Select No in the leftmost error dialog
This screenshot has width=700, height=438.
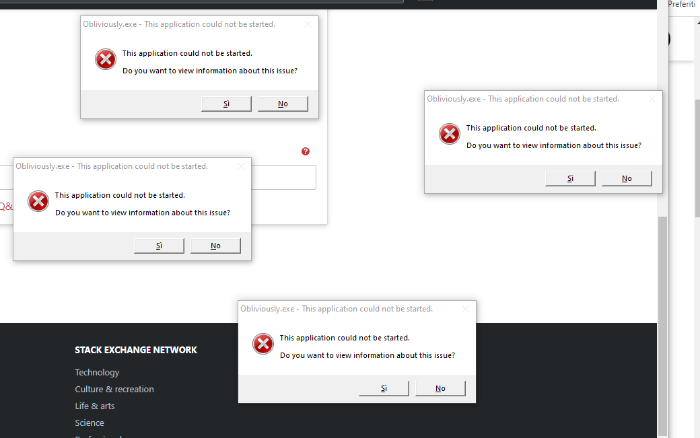(216, 246)
